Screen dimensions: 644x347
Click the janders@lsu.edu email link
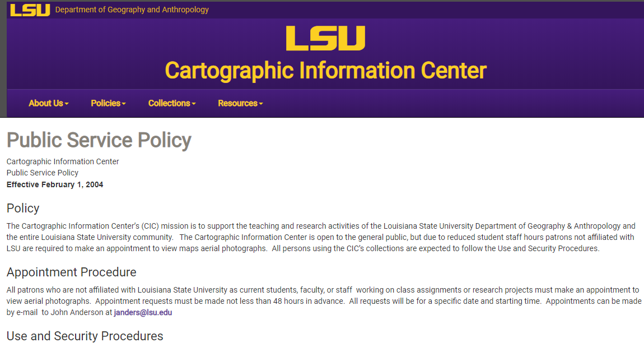point(143,312)
